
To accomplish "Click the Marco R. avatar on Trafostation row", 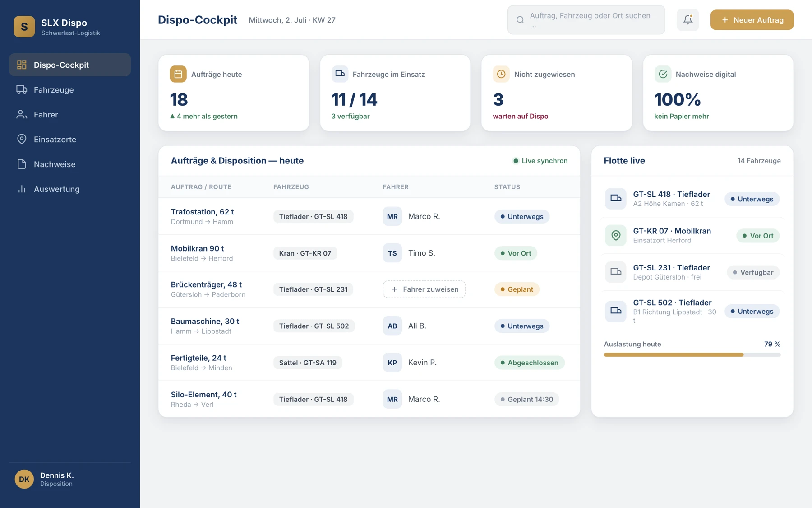I will pyautogui.click(x=392, y=216).
